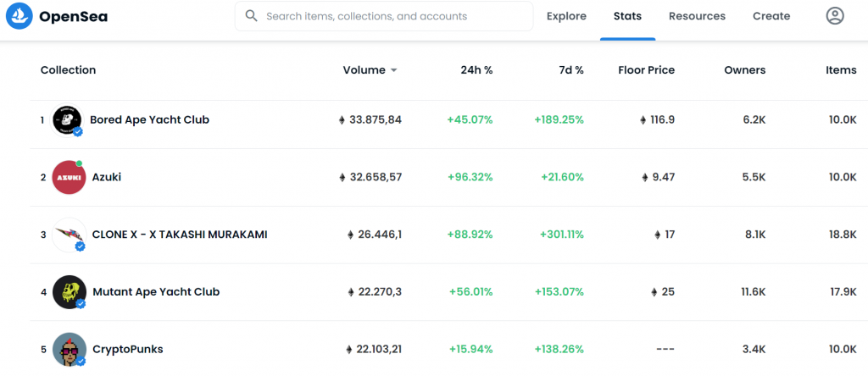Click ETH icon beside volume 32.658,57
This screenshot has height=376, width=868.
(342, 178)
